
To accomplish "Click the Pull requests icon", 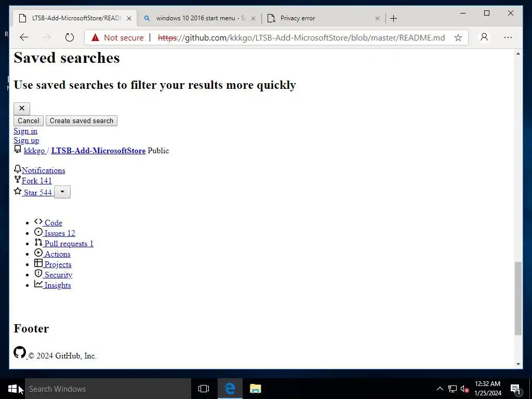I will pyautogui.click(x=38, y=242).
